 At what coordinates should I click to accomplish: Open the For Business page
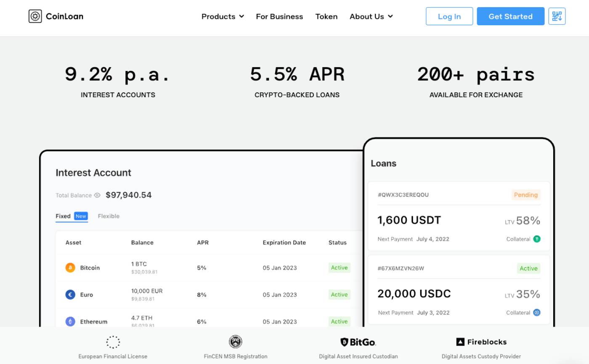279,16
